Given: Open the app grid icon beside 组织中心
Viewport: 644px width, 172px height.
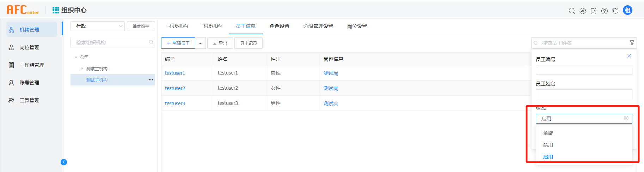Looking at the screenshot, I should point(56,10).
